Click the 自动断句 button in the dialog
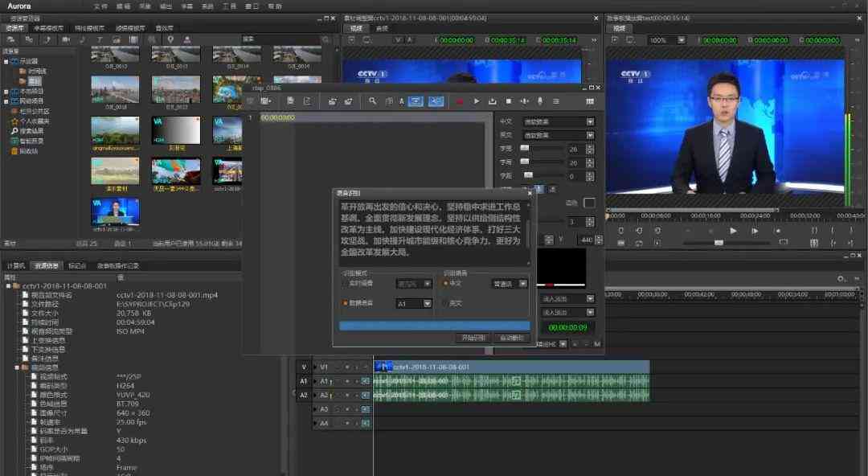Image resolution: width=868 pixels, height=476 pixels. tap(511, 338)
